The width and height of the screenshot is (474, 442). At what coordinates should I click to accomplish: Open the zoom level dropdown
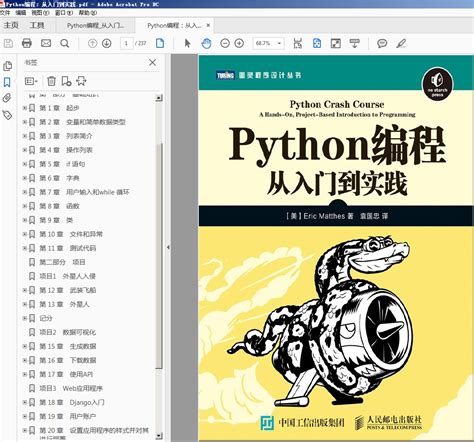279,43
